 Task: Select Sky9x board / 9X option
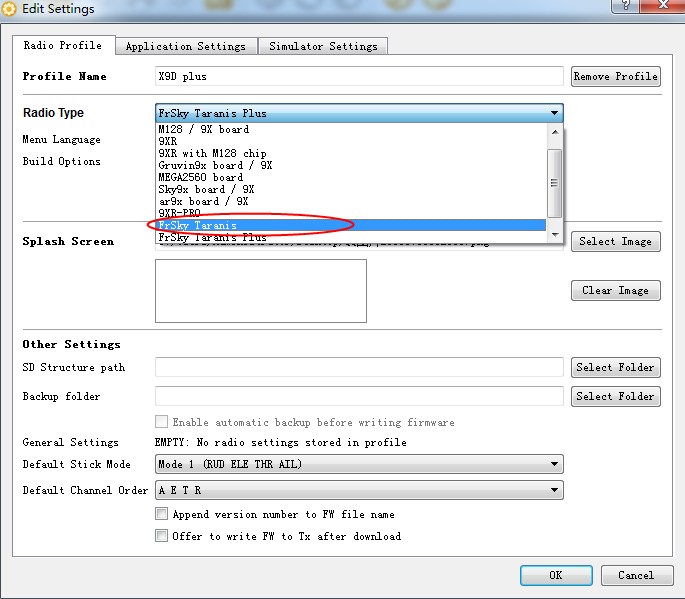tap(351, 189)
